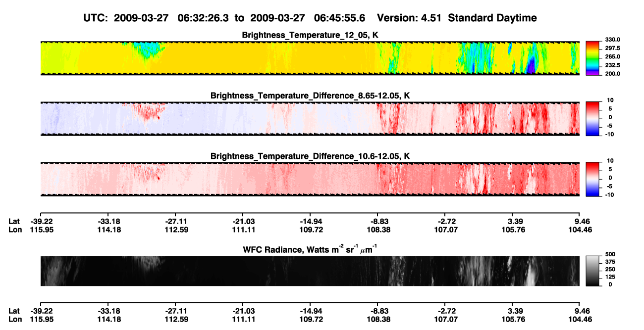
Task: Click the 'Brightness_Temperature_Difference_8.65-12.05, K' title
Action: pyautogui.click(x=310, y=95)
